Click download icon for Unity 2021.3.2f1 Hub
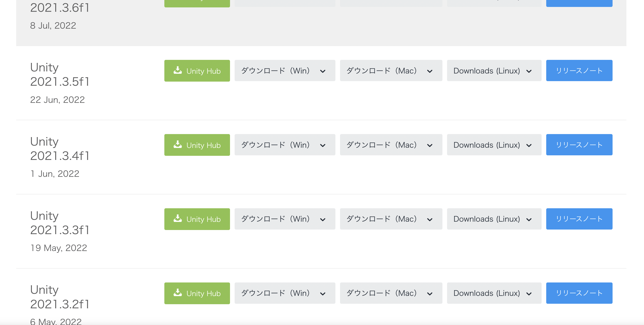 click(x=178, y=293)
